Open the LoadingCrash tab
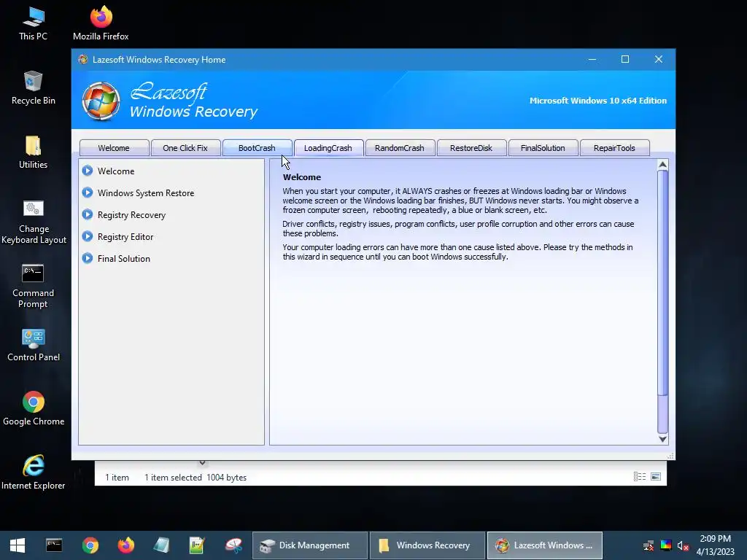 point(328,147)
